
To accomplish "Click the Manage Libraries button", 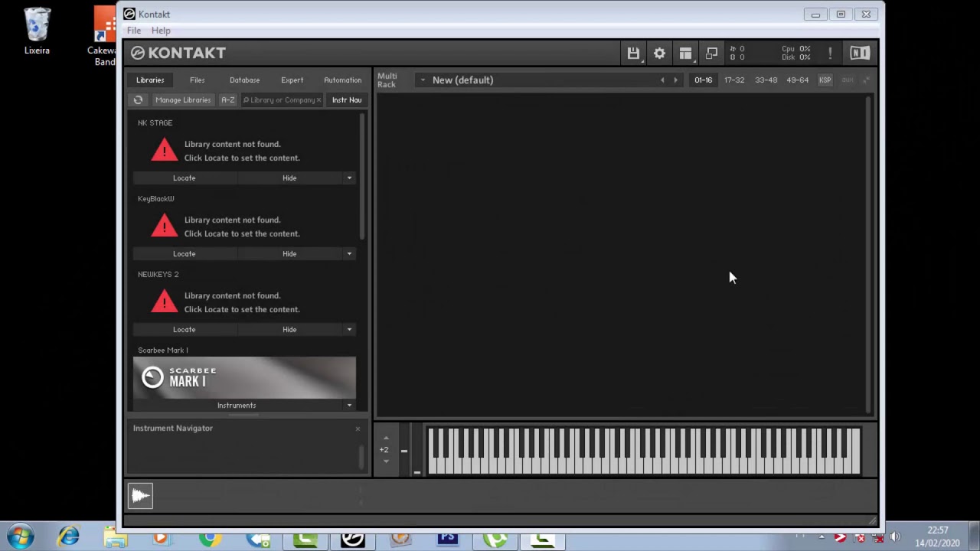I will (183, 99).
